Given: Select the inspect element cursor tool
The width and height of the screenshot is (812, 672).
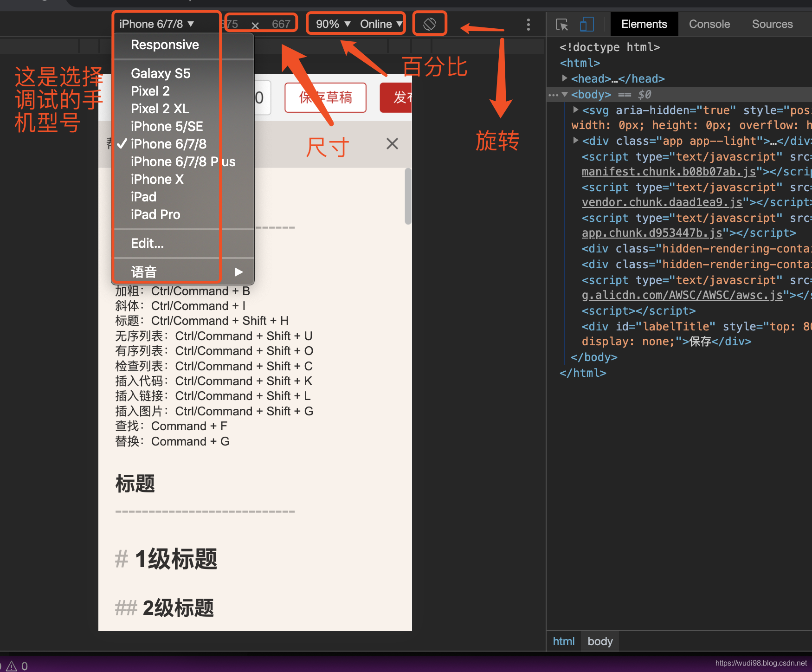Looking at the screenshot, I should [561, 24].
